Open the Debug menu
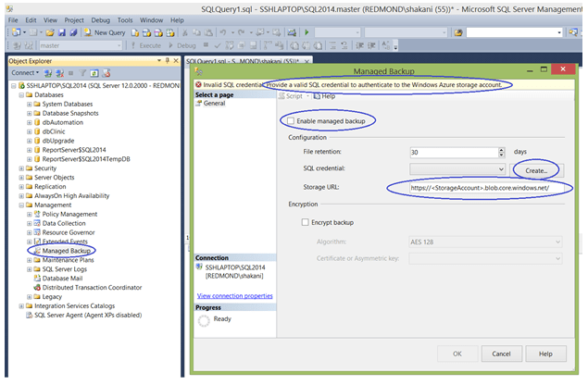The height and width of the screenshot is (385, 588). [101, 20]
